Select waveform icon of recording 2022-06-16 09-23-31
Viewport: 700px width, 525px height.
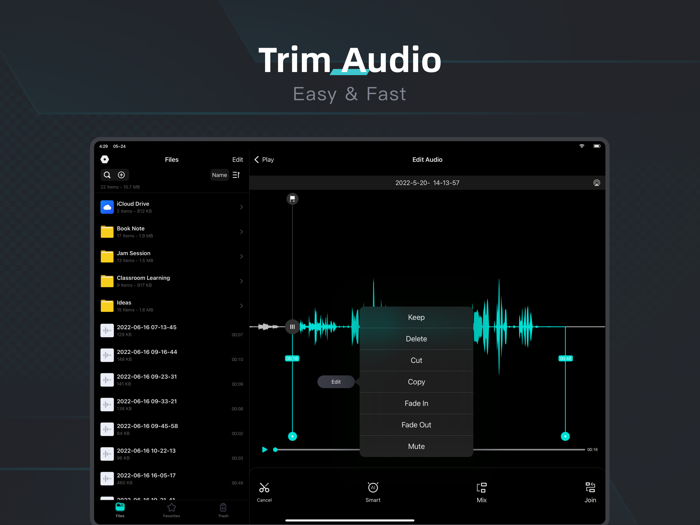107,380
